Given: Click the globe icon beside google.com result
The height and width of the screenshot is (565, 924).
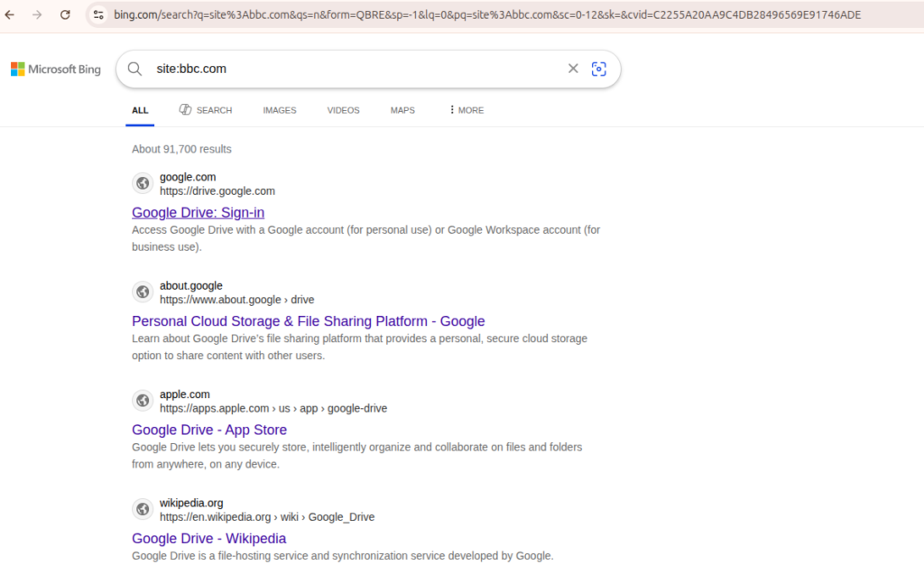Looking at the screenshot, I should [x=143, y=183].
